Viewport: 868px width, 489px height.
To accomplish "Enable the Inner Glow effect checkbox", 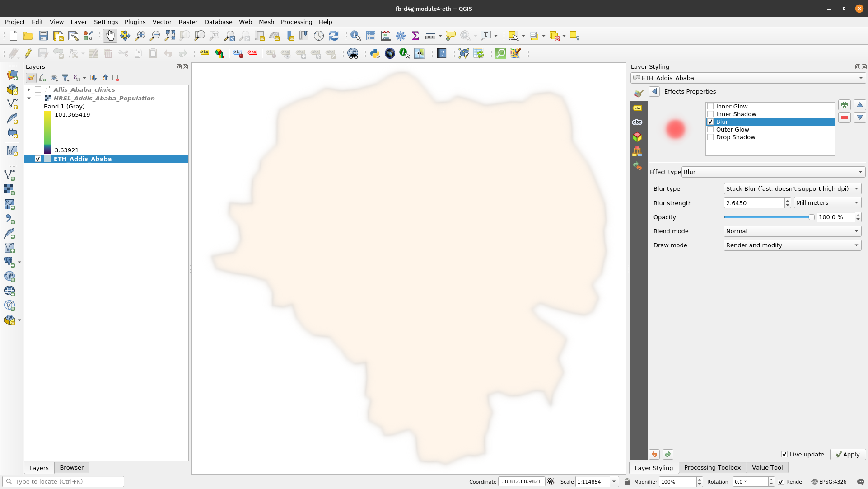I will pyautogui.click(x=711, y=106).
